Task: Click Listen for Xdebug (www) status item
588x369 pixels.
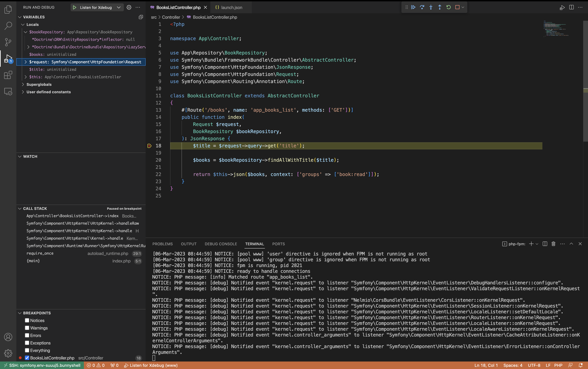Action: (x=151, y=365)
